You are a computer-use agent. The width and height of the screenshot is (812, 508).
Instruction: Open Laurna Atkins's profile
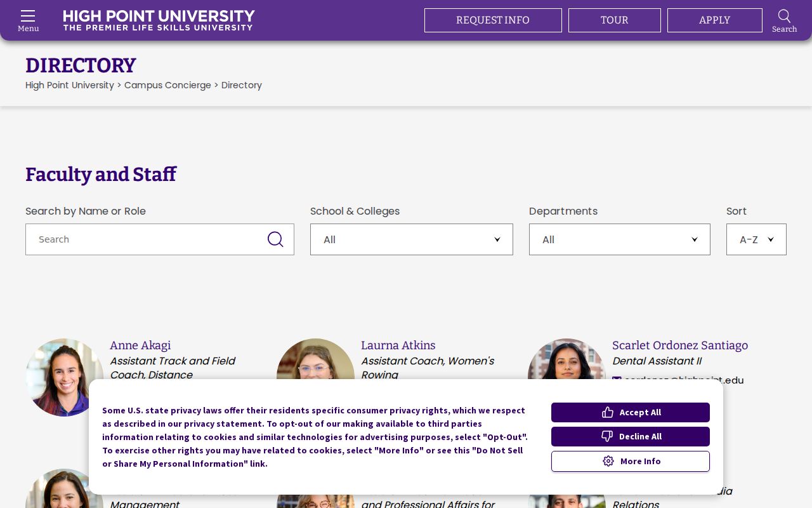point(398,345)
